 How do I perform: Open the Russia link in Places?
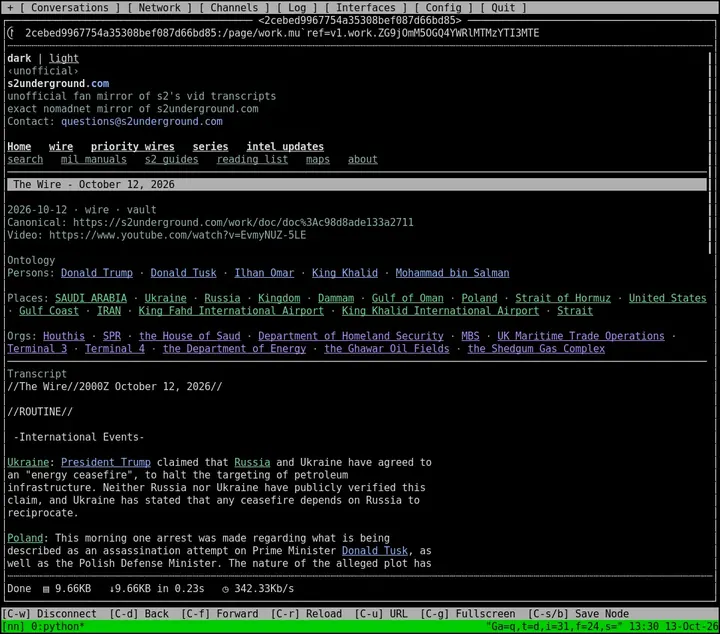pyautogui.click(x=222, y=298)
